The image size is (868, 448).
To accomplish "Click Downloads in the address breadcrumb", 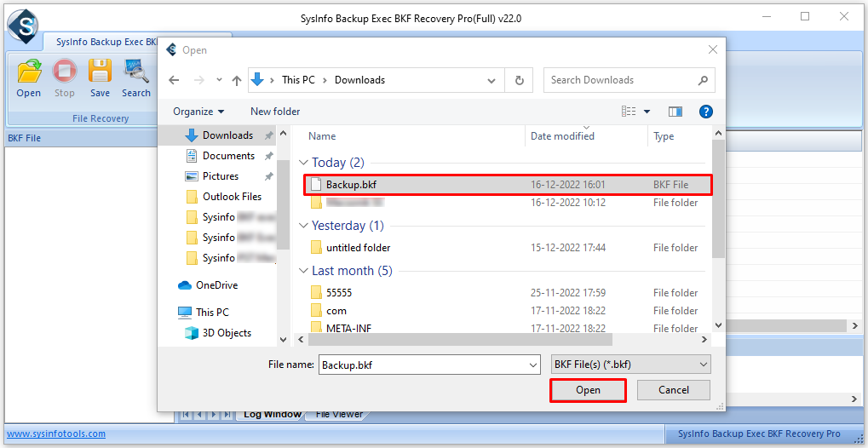I will (x=359, y=80).
